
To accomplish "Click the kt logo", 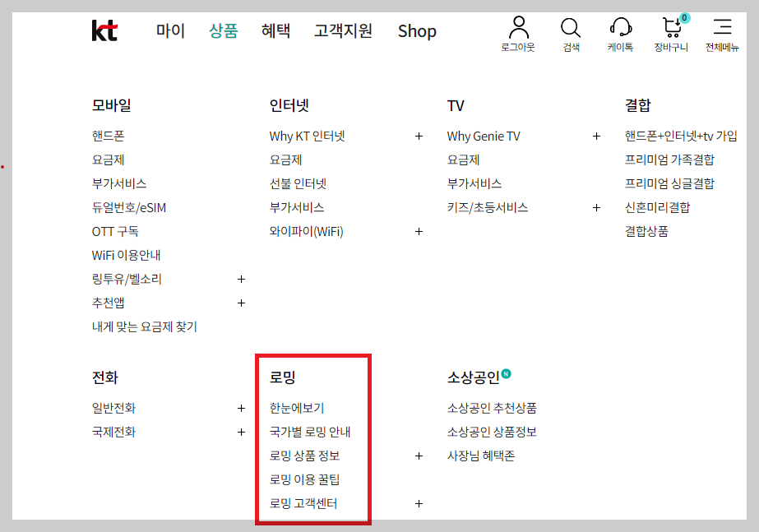I will tap(104, 30).
